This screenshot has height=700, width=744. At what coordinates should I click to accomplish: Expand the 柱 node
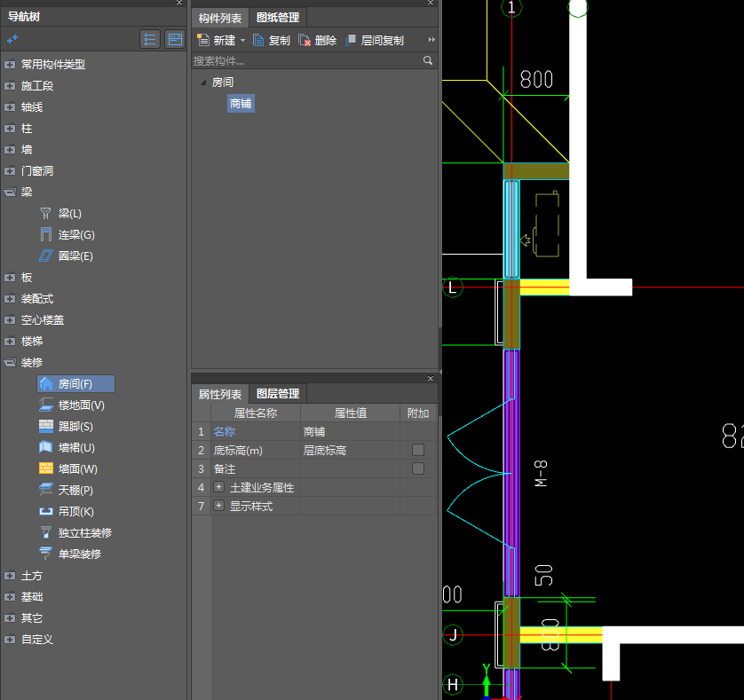click(10, 129)
